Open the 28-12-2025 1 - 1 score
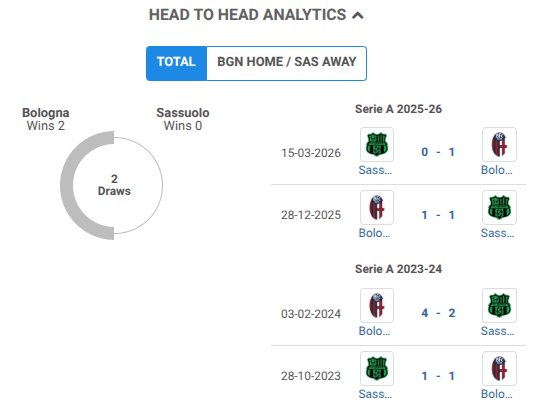This screenshot has height=416, width=542. (x=438, y=215)
